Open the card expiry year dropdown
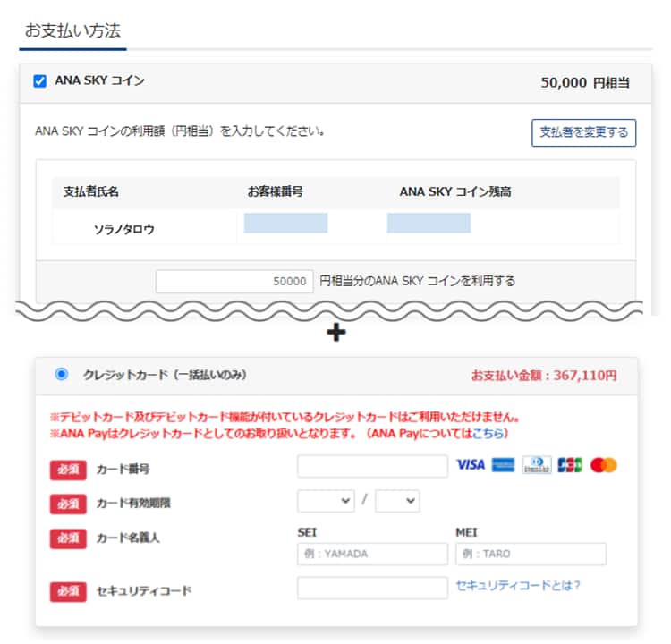Image resolution: width=671 pixels, height=644 pixels. coord(397,502)
